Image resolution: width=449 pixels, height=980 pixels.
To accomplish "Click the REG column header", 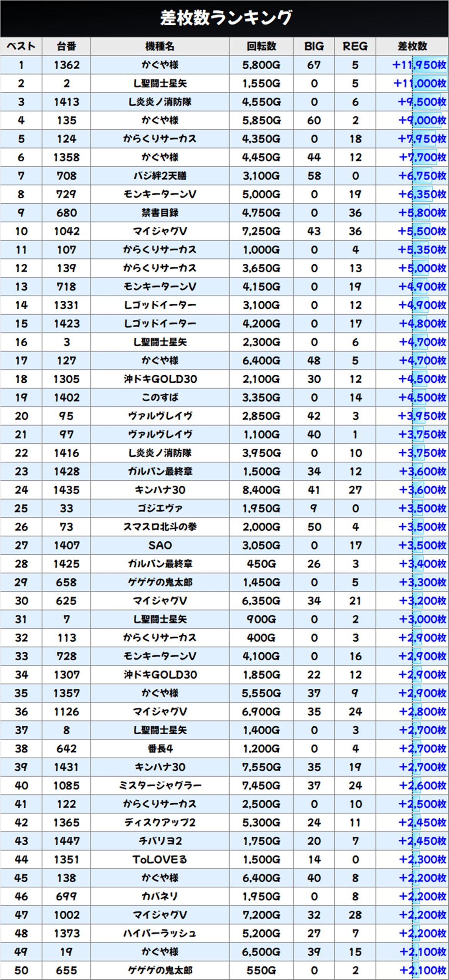I will pos(355,46).
